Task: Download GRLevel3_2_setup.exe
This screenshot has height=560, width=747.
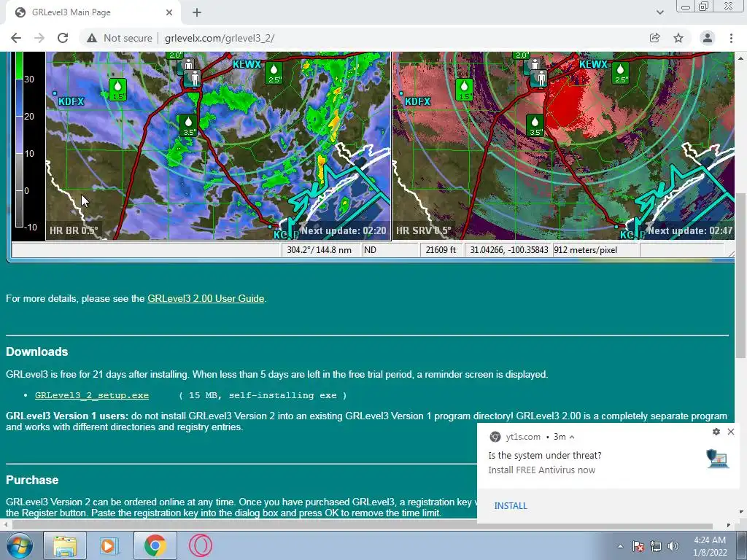Action: tap(92, 395)
